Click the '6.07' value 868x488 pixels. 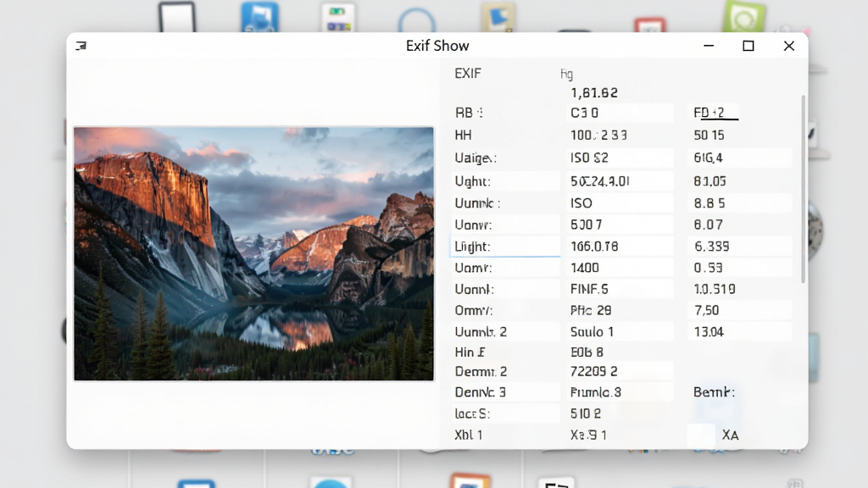click(x=708, y=225)
